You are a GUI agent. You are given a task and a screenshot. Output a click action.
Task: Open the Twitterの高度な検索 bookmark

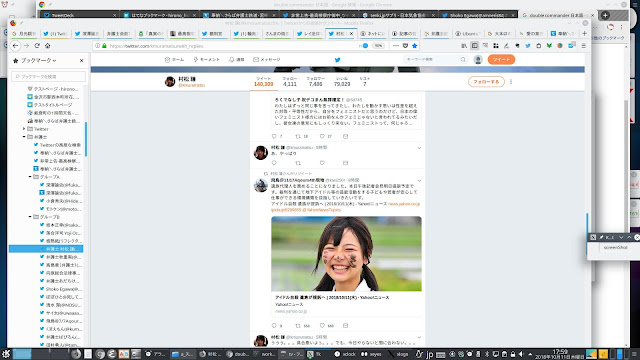click(57, 145)
